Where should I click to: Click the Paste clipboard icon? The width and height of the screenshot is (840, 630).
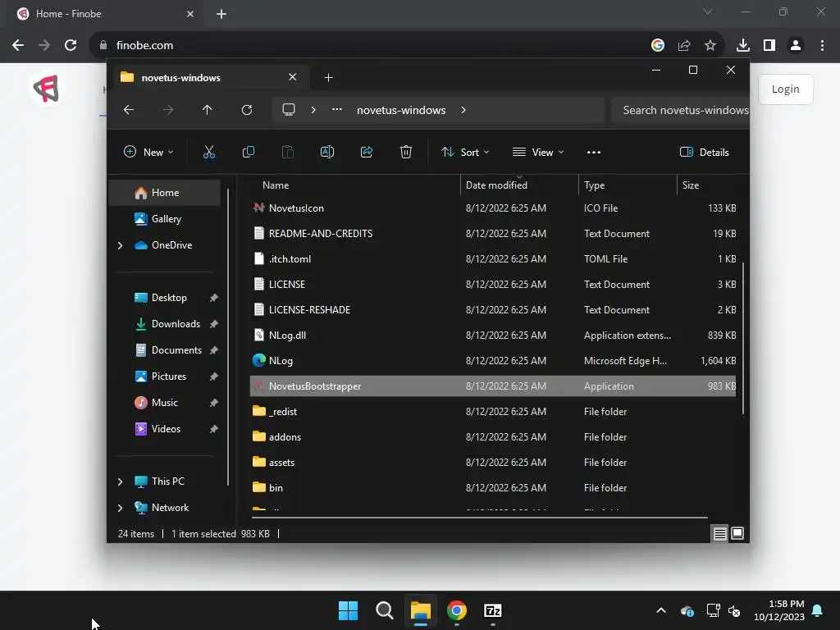point(288,152)
